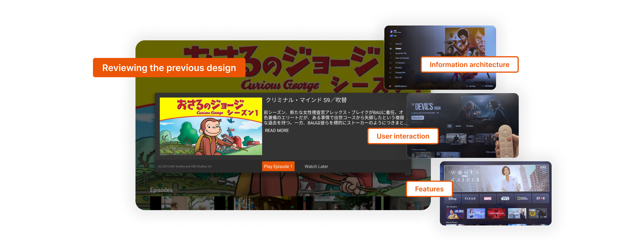Click the More details button under The Devil's Hour
The image size is (644, 251).
pyautogui.click(x=418, y=118)
